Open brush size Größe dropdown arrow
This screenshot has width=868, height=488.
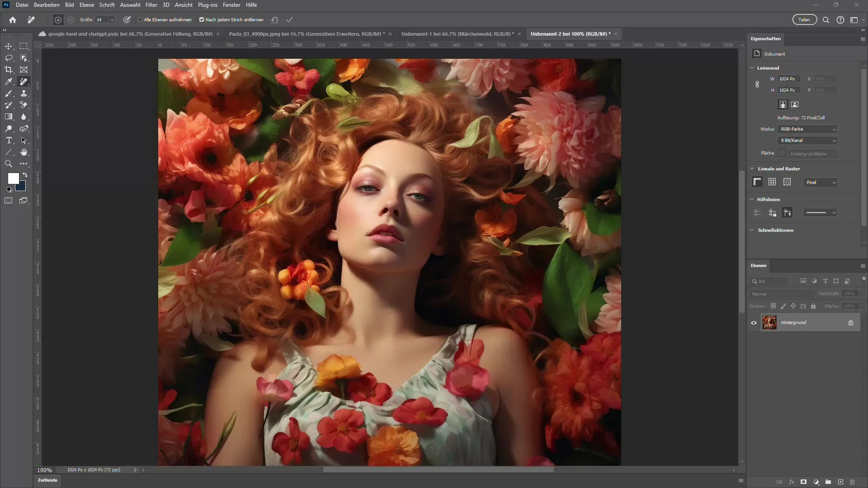(x=112, y=20)
